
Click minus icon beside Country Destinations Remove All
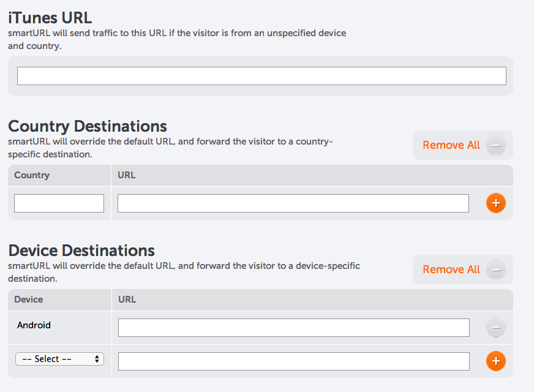496,145
